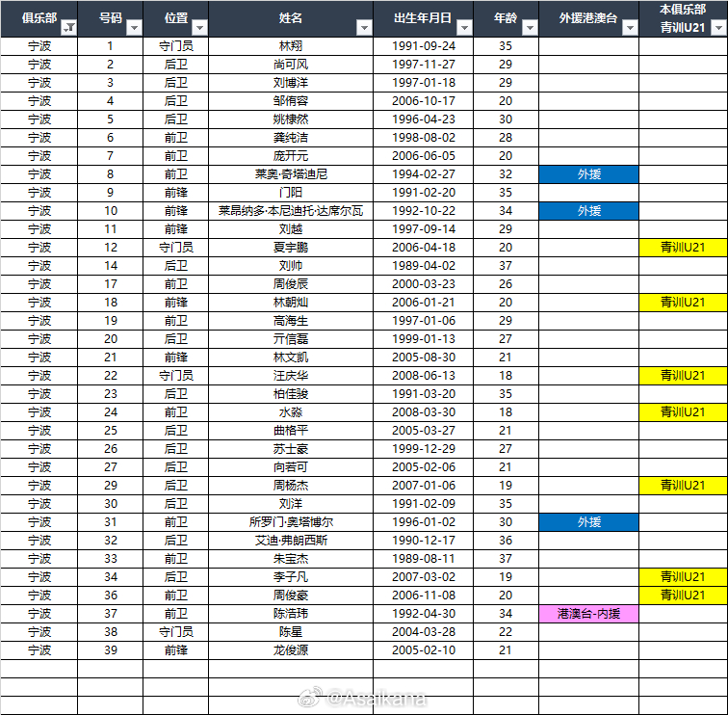Select the 外援 cell for 莱昂纳多·本尼迪托·达席尔瓦
Screen dimensions: 728x715
588,211
